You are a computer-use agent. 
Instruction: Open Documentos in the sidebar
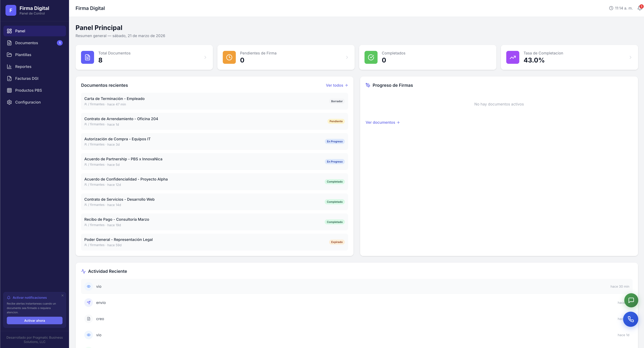tap(27, 43)
